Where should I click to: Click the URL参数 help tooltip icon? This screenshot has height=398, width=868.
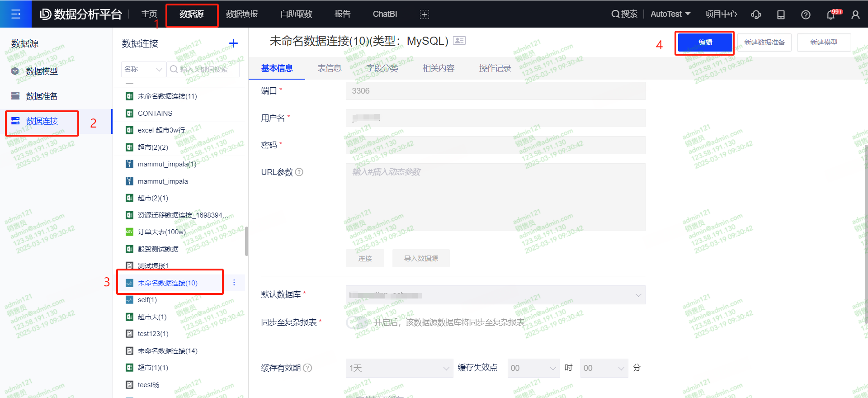[x=299, y=172]
